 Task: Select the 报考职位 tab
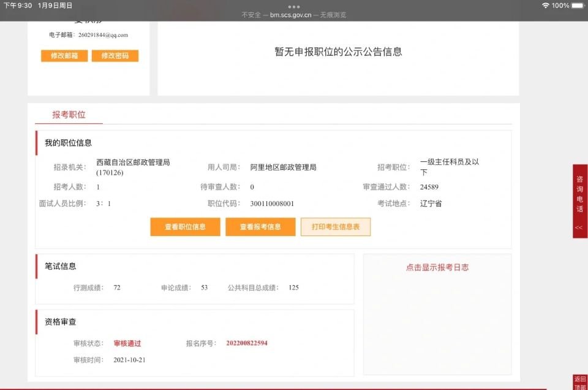pyautogui.click(x=69, y=115)
